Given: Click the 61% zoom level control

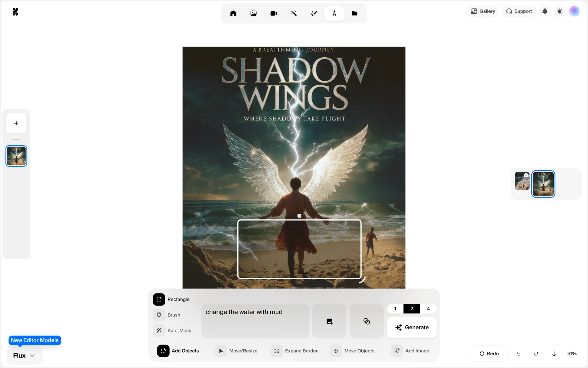Looking at the screenshot, I should pyautogui.click(x=572, y=354).
